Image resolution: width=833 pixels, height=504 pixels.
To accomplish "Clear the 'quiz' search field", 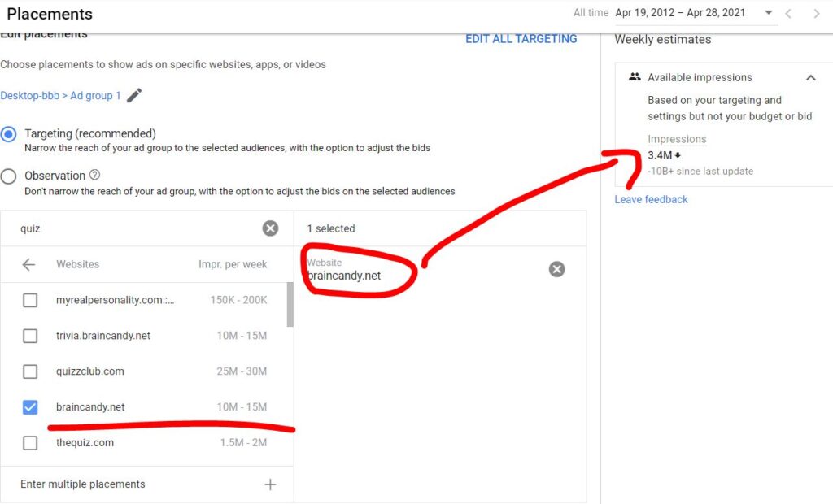I will [x=270, y=228].
